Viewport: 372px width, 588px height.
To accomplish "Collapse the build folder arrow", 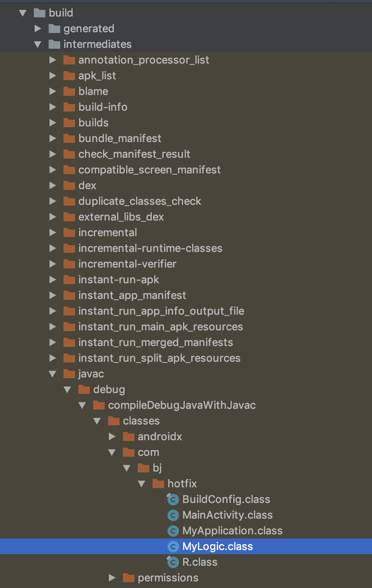I will pos(23,13).
